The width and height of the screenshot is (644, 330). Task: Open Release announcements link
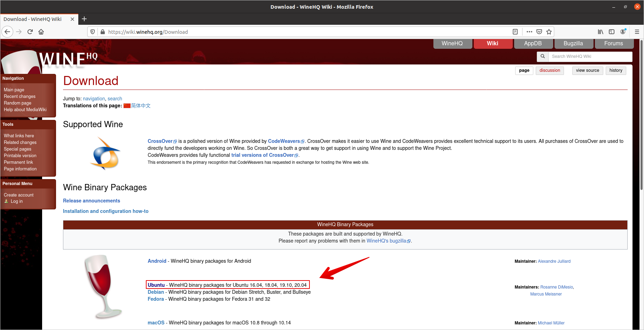tap(92, 201)
